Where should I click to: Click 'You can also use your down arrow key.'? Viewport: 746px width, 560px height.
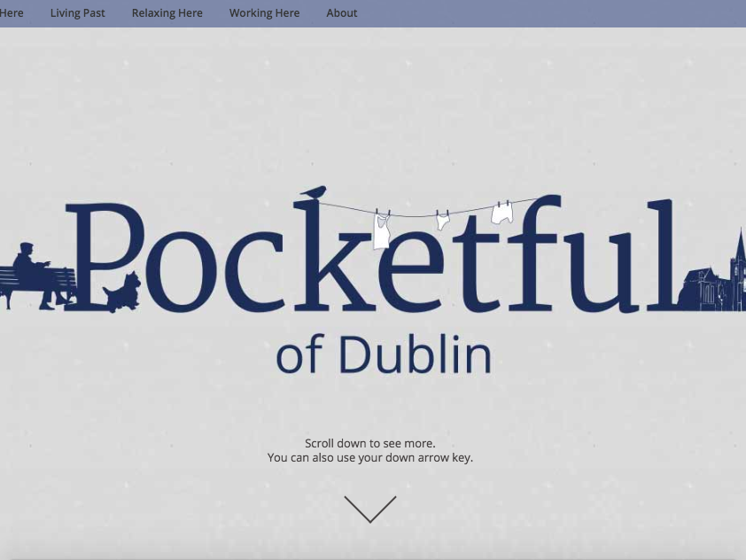pos(370,458)
